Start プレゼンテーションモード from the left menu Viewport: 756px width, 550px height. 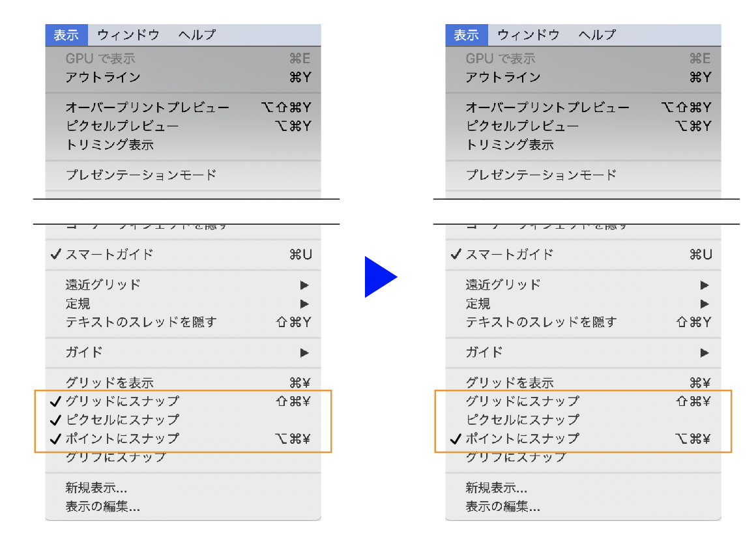tap(183, 175)
